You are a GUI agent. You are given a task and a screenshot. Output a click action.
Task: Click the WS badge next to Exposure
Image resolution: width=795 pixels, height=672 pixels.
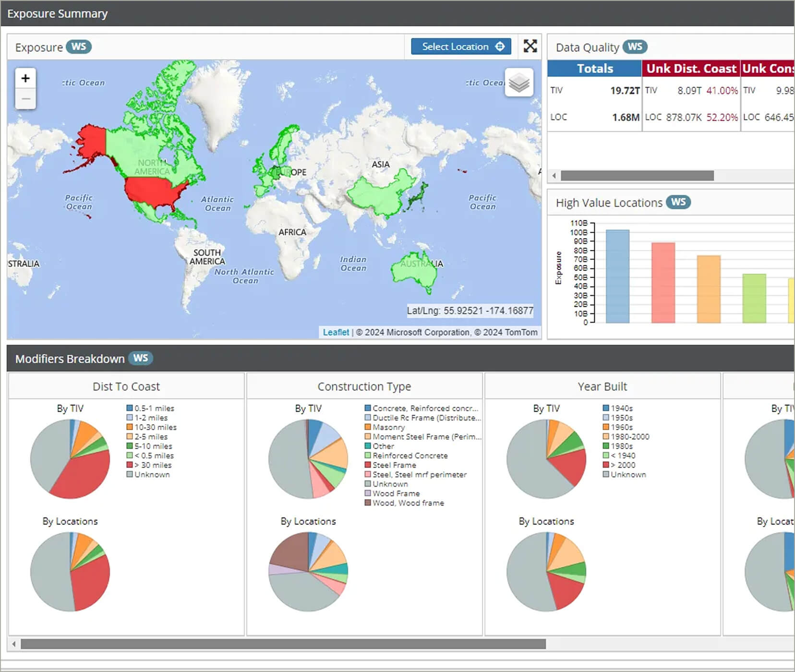pos(79,47)
